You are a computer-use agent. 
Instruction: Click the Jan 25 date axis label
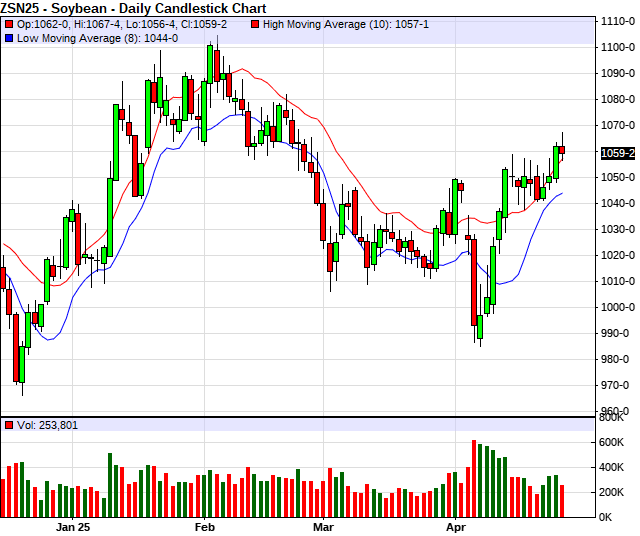(x=73, y=526)
